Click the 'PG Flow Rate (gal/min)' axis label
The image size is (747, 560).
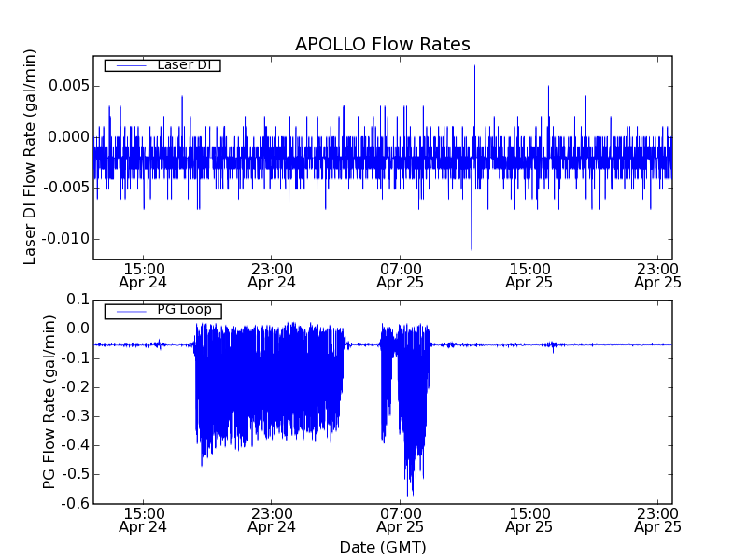pyautogui.click(x=49, y=402)
